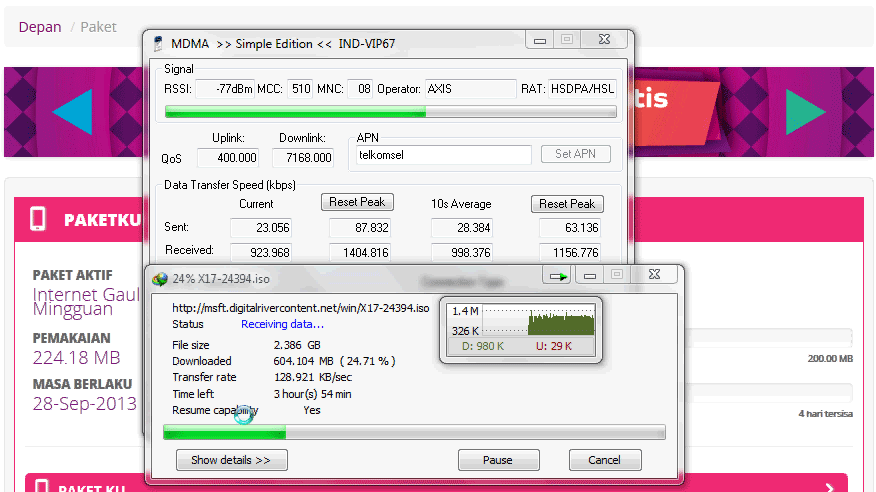Image resolution: width=876 pixels, height=492 pixels.
Task: Click the transfer rate 128.921 KB/sec
Action: pos(313,378)
